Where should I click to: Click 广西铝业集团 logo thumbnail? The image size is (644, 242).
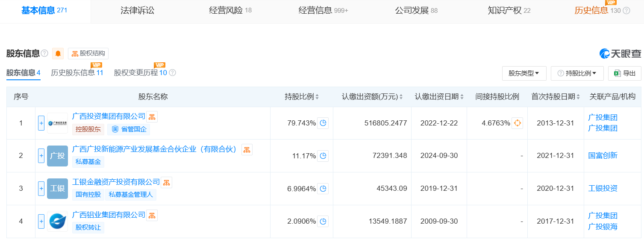(58, 222)
